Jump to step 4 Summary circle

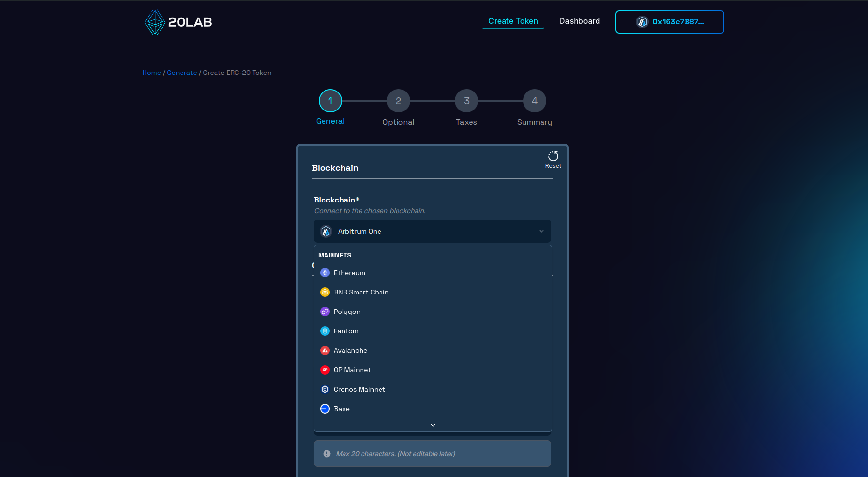[x=535, y=101]
